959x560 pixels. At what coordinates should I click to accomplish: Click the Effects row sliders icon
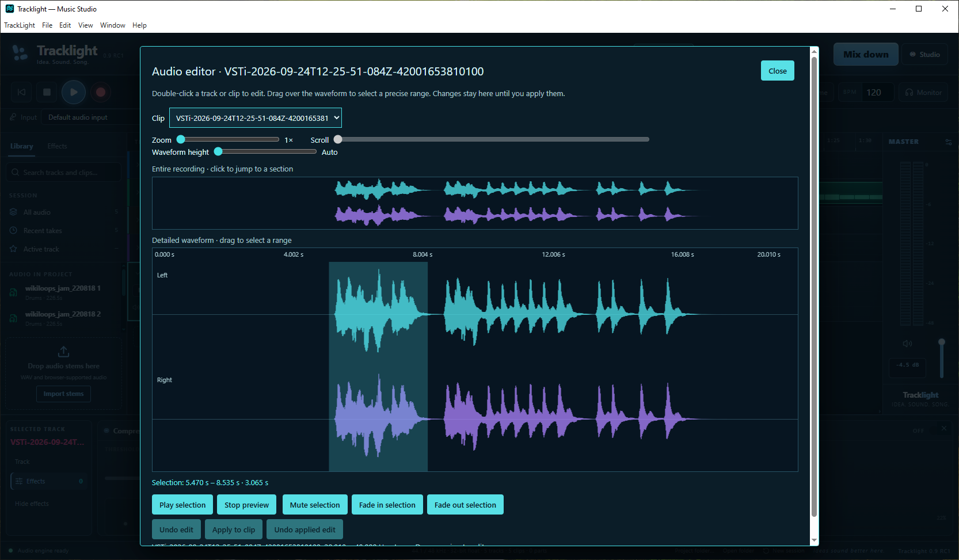pos(19,481)
